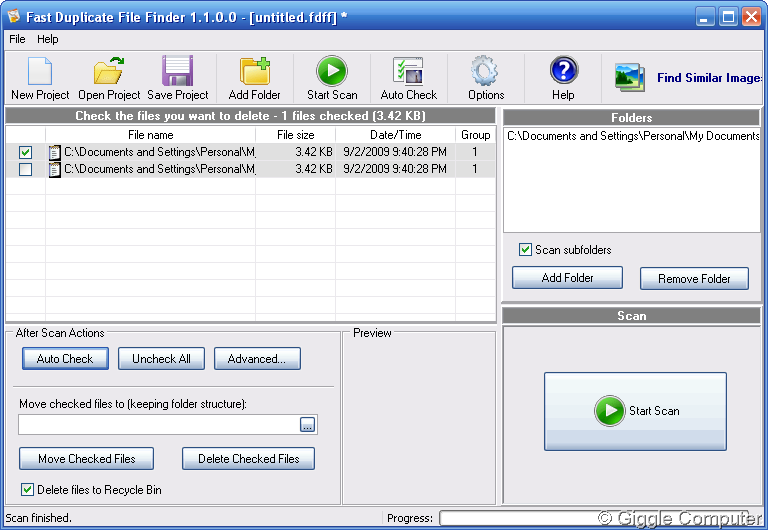Click the Auto Check button under After Scan Actions

[65, 359]
